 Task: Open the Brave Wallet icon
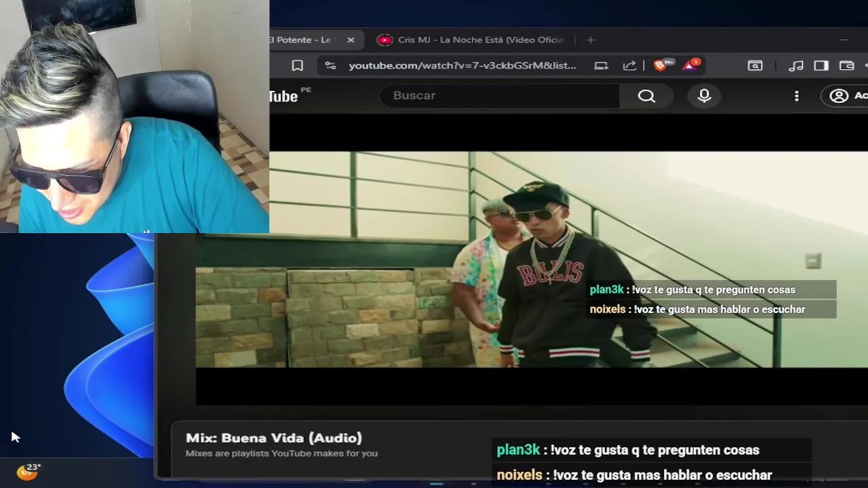(846, 66)
